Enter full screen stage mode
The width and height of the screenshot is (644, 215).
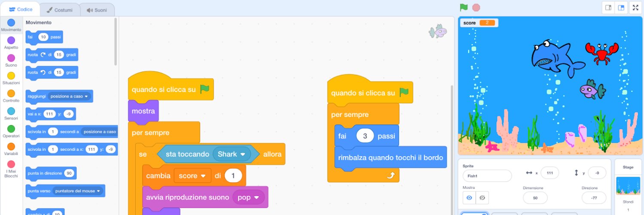(x=635, y=8)
